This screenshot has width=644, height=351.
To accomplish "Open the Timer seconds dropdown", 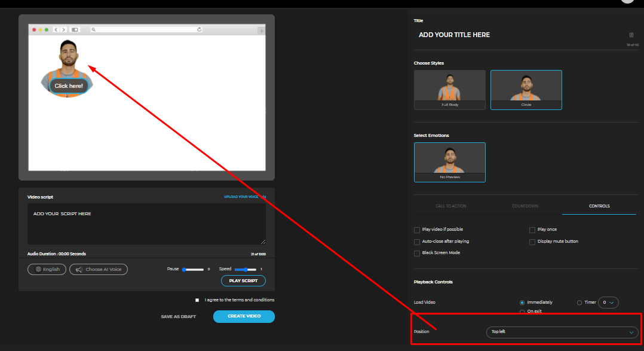I will coord(608,303).
